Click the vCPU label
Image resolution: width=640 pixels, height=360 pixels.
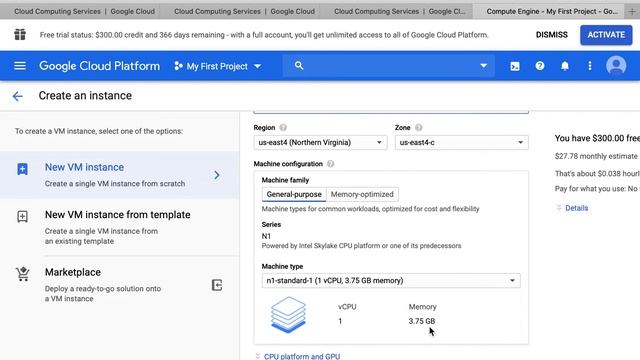347,307
